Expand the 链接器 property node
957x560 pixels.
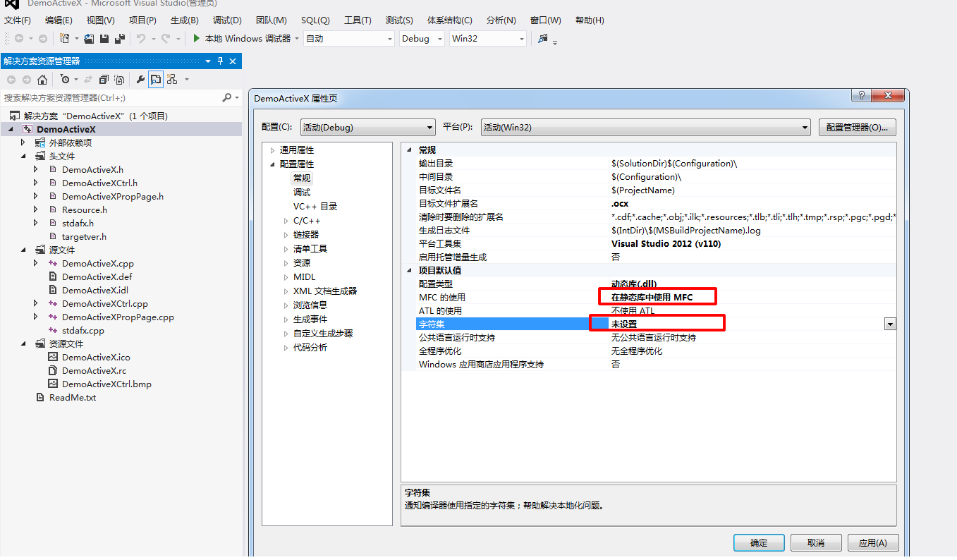pyautogui.click(x=286, y=235)
